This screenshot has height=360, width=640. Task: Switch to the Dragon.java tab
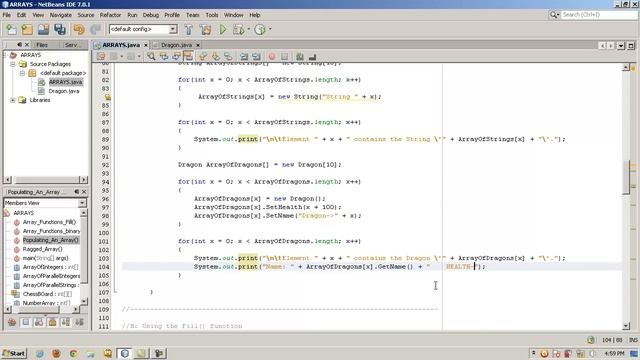(176, 45)
